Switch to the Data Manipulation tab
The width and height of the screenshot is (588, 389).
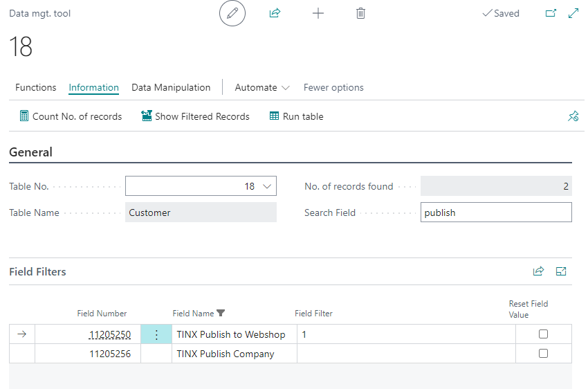(x=171, y=88)
